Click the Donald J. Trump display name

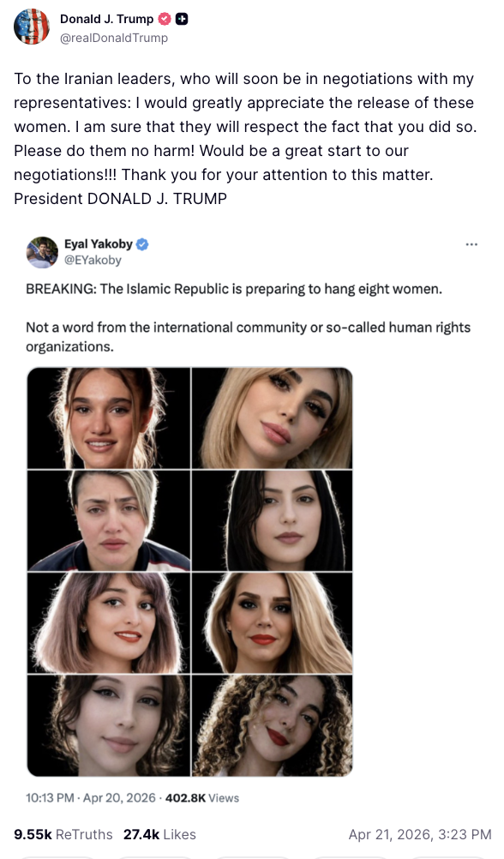click(107, 19)
